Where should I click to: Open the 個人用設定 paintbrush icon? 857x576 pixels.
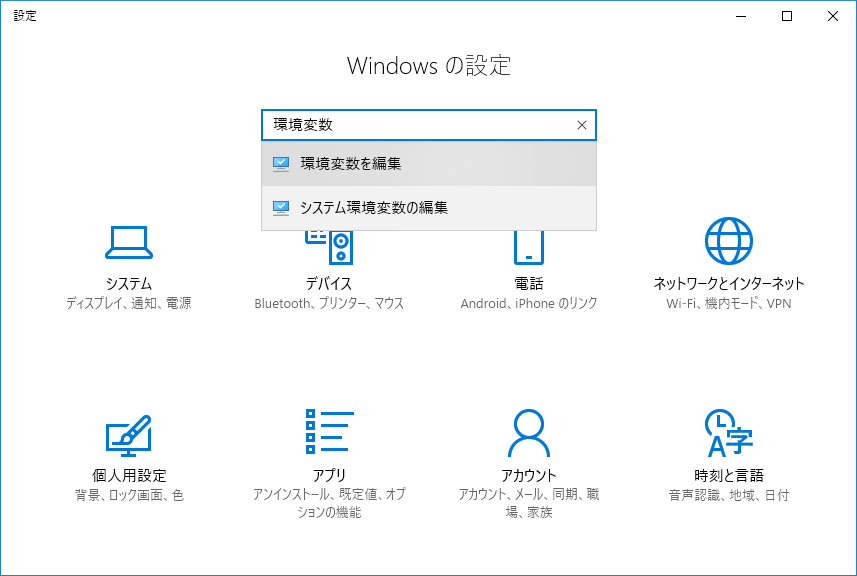(x=129, y=436)
